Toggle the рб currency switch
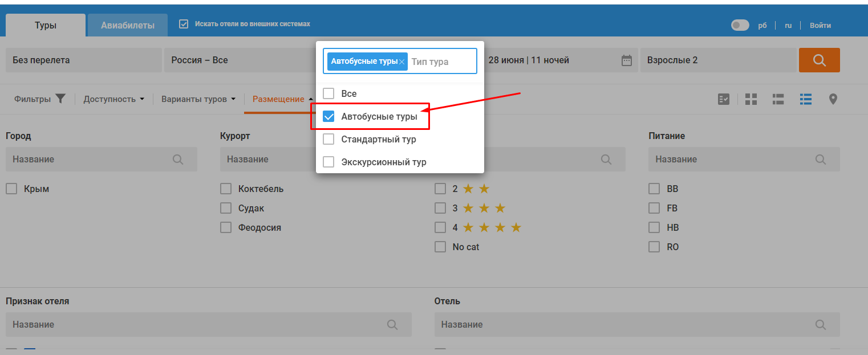 [740, 25]
